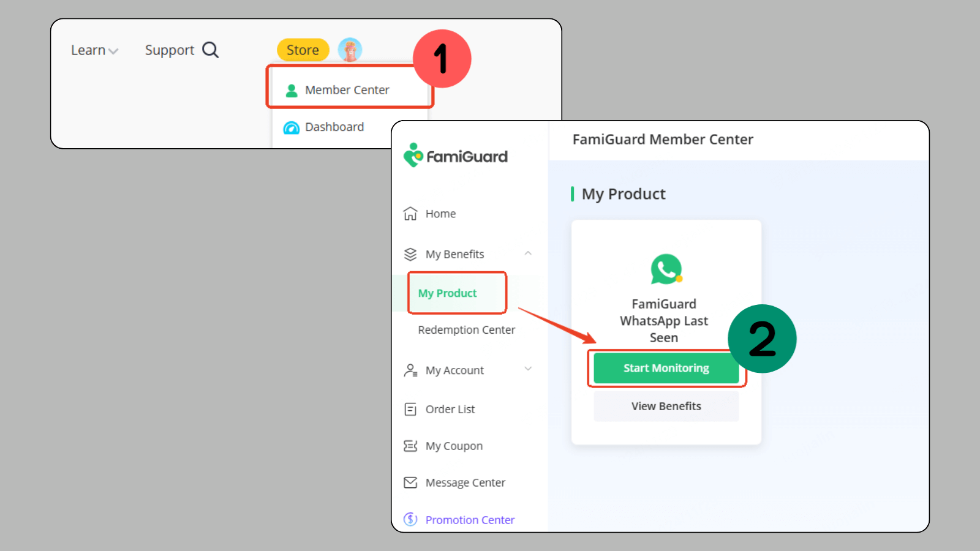Click the yellow Store button

pos(303,50)
